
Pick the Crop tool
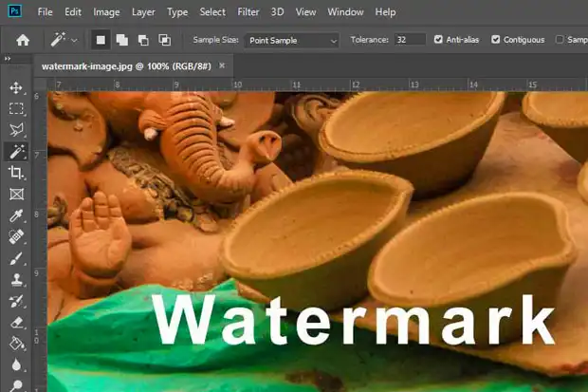(16, 173)
